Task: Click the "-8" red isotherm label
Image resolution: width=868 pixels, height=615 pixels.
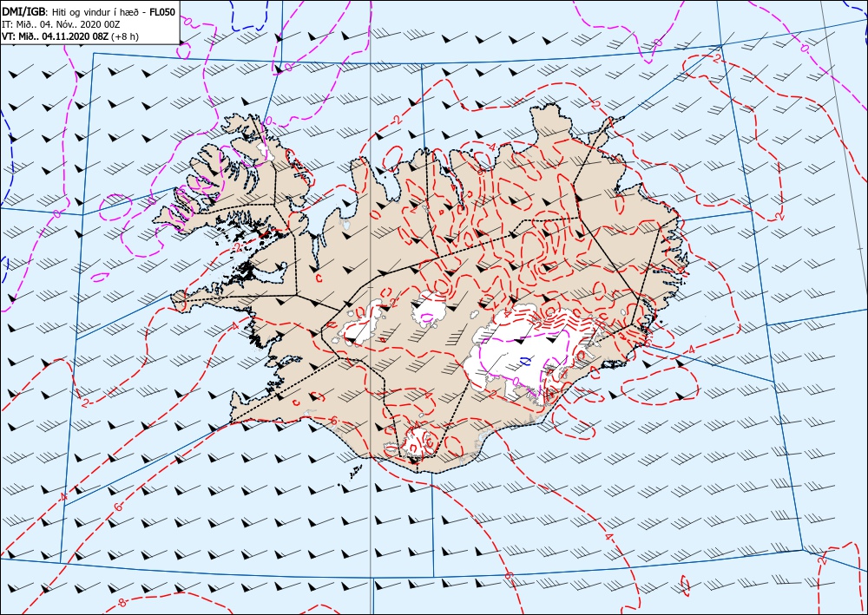Action: tap(122, 603)
